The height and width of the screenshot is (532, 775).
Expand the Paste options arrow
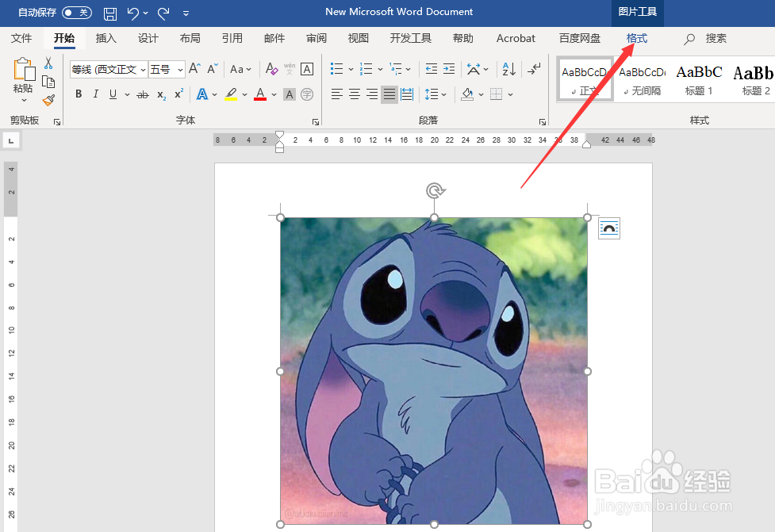24,100
